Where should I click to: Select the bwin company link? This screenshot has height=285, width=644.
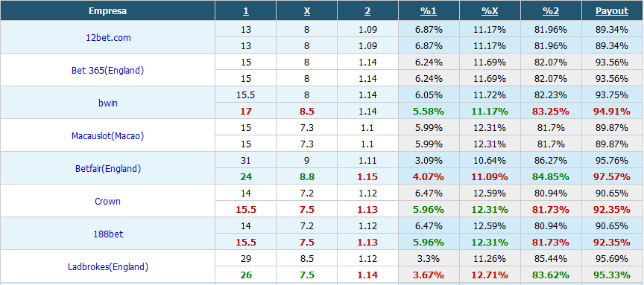108,103
